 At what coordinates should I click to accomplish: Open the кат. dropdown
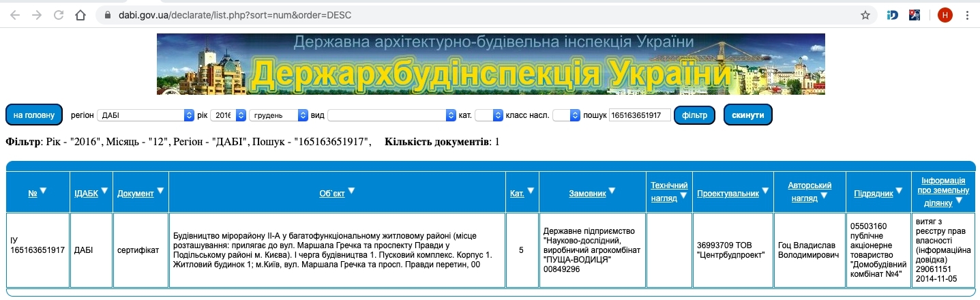pos(488,115)
